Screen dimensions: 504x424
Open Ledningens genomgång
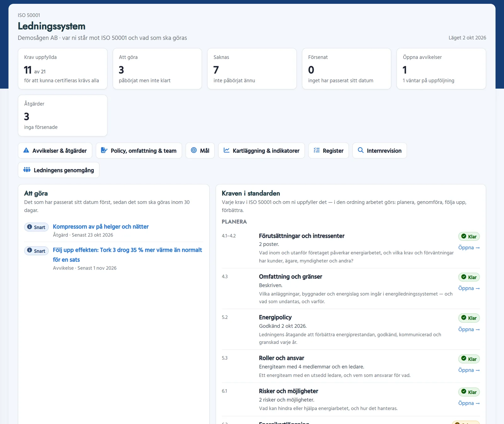pyautogui.click(x=59, y=170)
